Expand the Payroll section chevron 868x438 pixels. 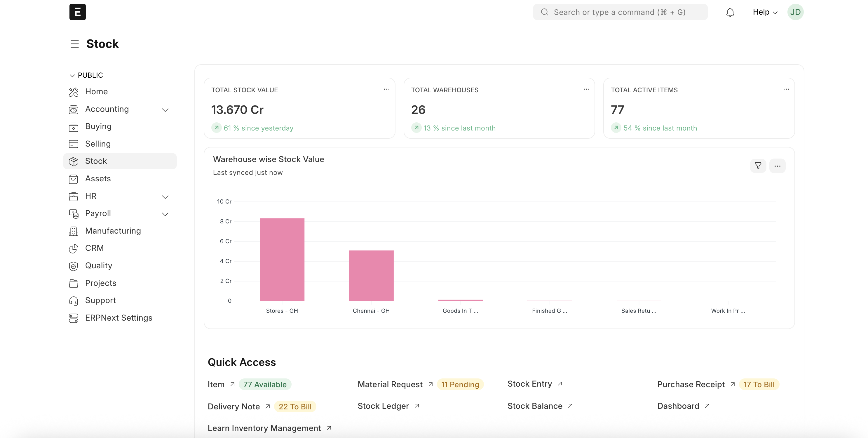[x=165, y=214]
